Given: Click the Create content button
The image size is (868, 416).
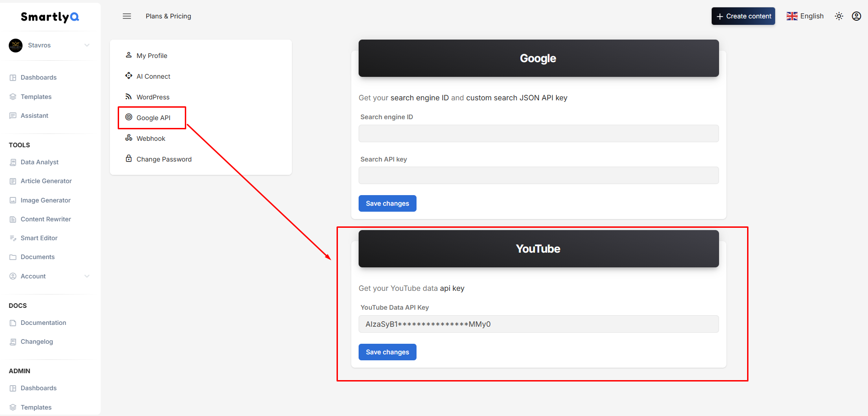Looking at the screenshot, I should tap(743, 16).
